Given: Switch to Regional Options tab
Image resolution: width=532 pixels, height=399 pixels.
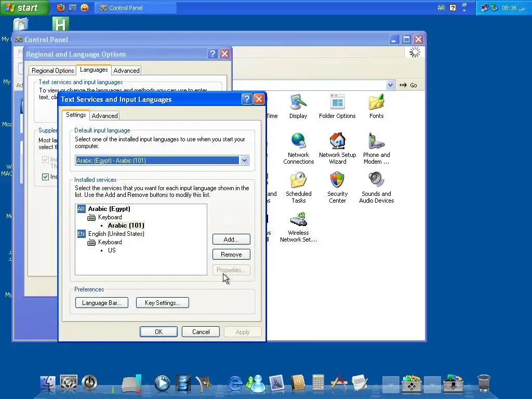Looking at the screenshot, I should pos(52,71).
